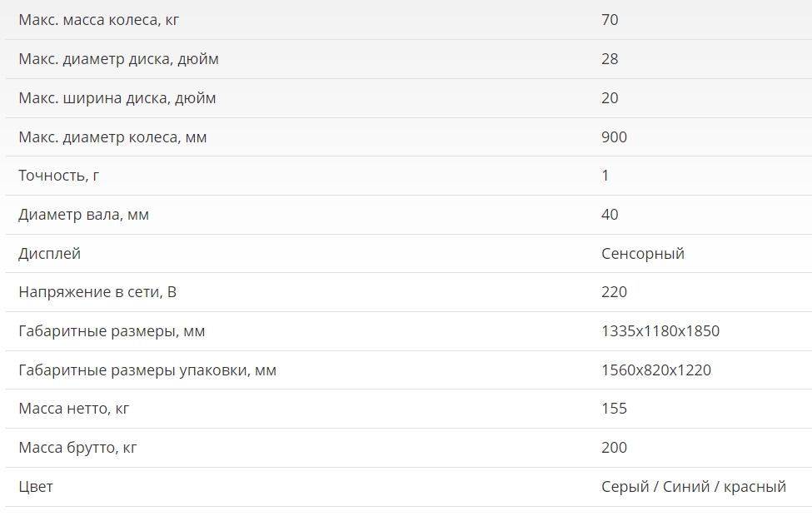Click the packaging dimensions value 1560x820x1220

(655, 370)
